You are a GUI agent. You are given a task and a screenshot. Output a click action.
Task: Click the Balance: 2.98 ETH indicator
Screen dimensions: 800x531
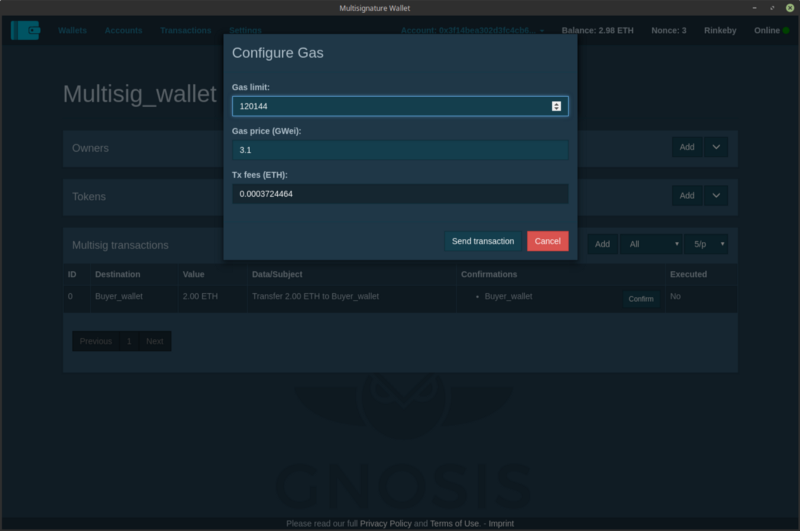597,31
